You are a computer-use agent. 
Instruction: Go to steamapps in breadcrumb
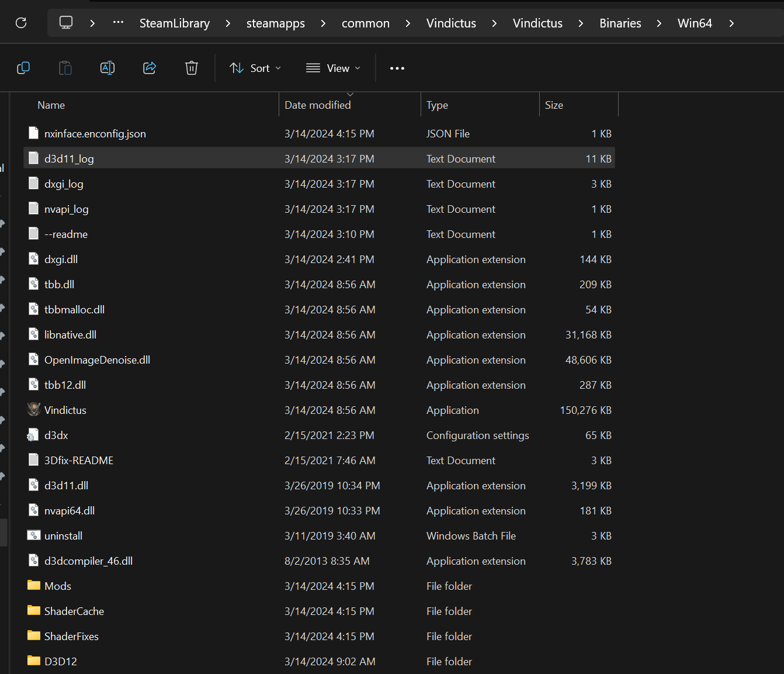[276, 23]
